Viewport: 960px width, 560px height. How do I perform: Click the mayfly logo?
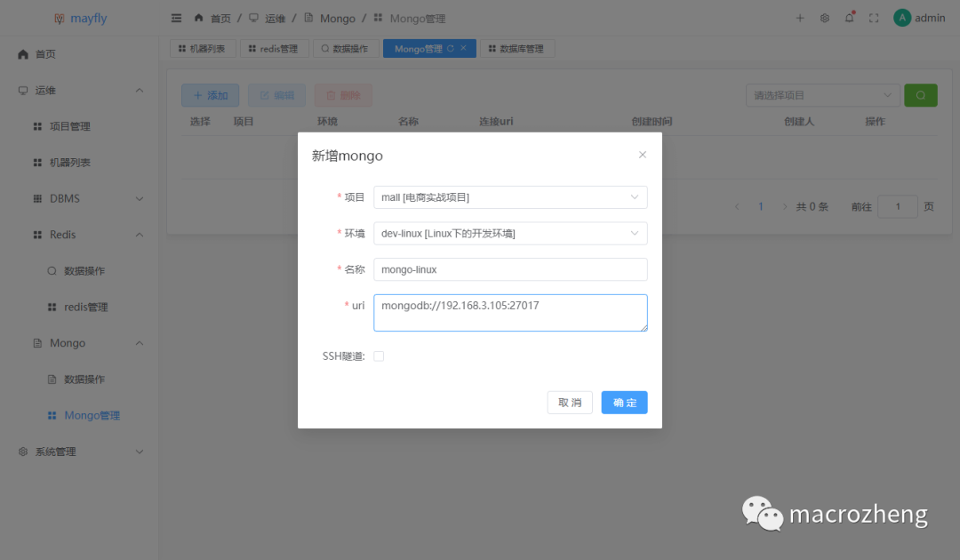pyautogui.click(x=79, y=17)
